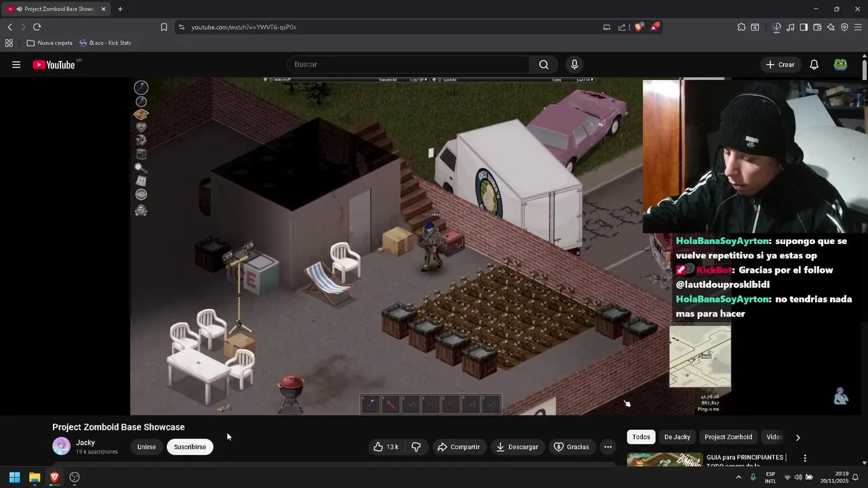Select the Video filter chip
Viewport: 868px width, 488px height.
[x=774, y=437]
